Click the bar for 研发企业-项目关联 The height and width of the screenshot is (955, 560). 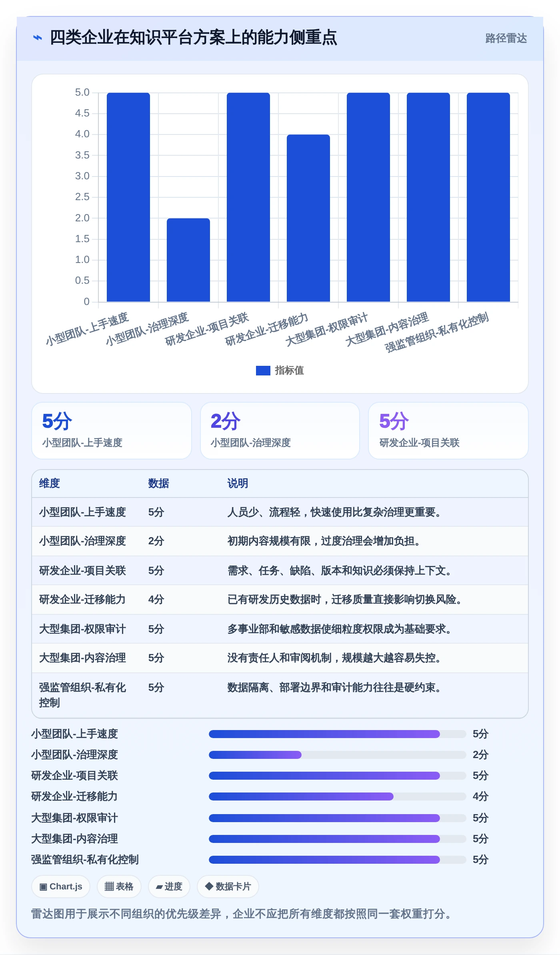[x=248, y=197]
